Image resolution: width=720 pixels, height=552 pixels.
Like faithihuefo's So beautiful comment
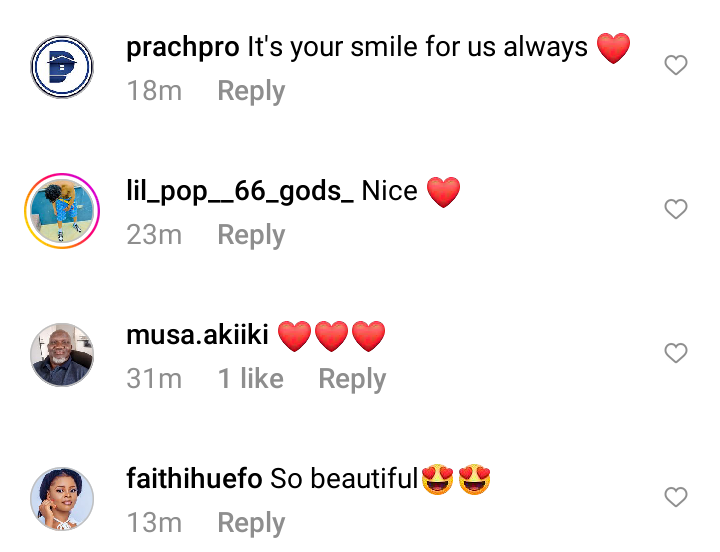pos(676,497)
